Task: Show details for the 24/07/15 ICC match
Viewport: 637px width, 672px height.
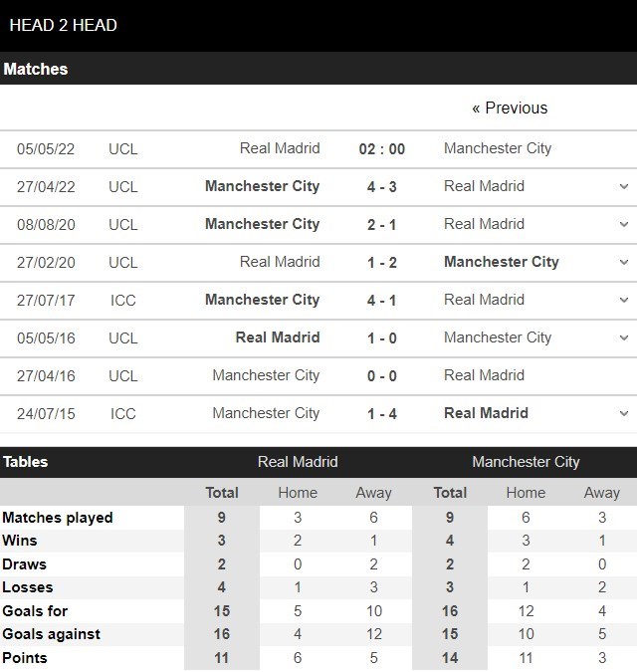Action: [623, 413]
